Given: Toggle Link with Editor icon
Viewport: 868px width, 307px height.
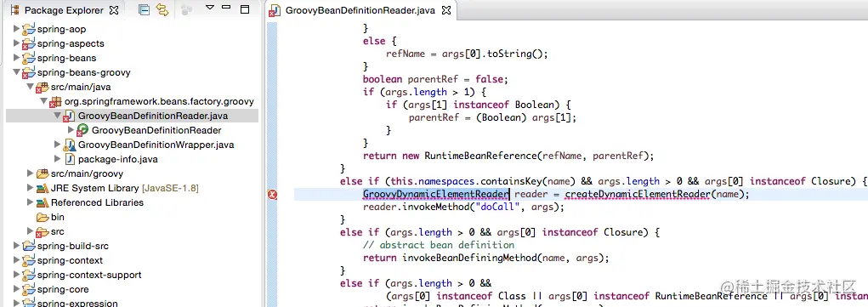Looking at the screenshot, I should click(162, 9).
